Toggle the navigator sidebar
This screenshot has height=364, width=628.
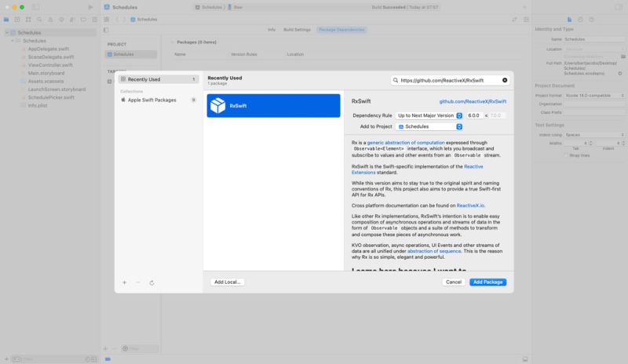[x=35, y=7]
